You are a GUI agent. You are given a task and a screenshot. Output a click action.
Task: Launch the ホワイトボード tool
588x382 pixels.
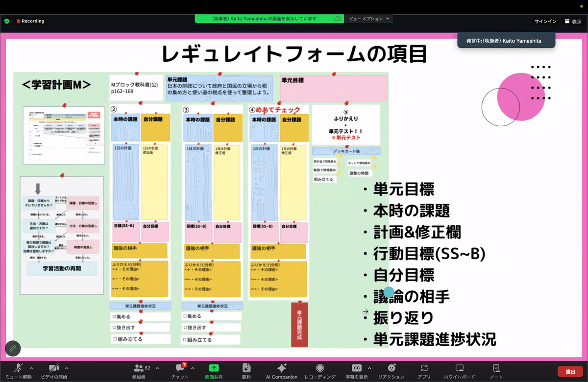tap(459, 371)
